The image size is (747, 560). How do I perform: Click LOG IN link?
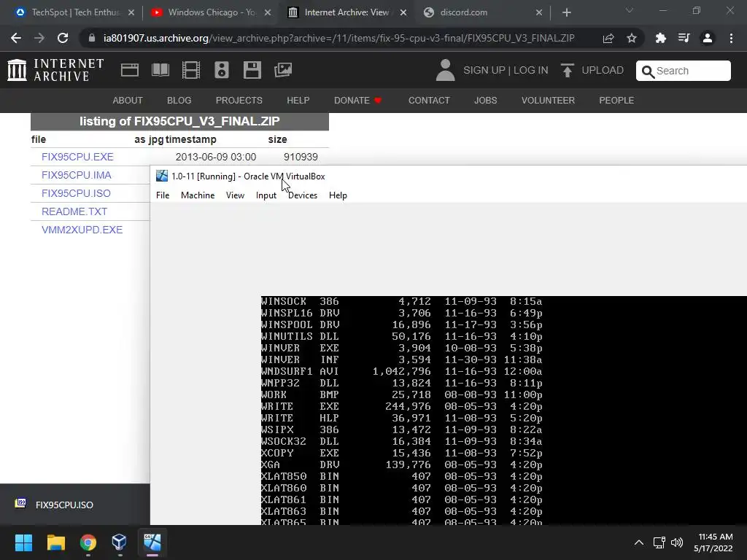[x=531, y=70]
